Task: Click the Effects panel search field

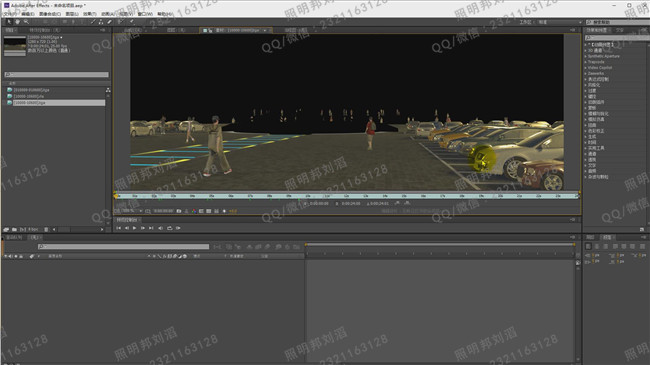Action: pos(617,38)
